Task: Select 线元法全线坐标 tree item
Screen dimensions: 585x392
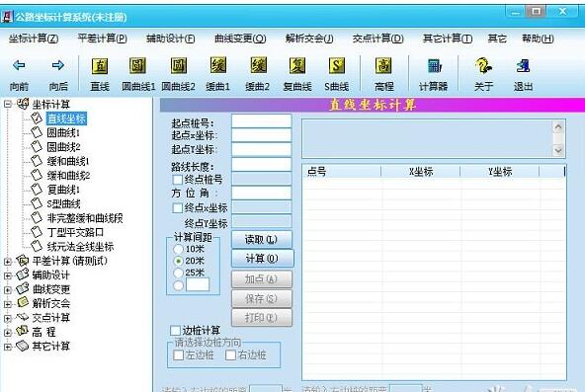Action: point(80,246)
